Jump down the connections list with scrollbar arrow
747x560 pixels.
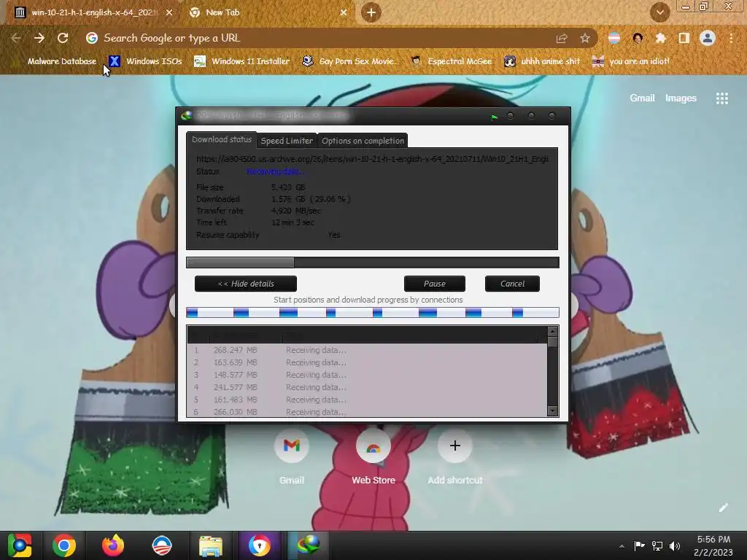(x=553, y=411)
